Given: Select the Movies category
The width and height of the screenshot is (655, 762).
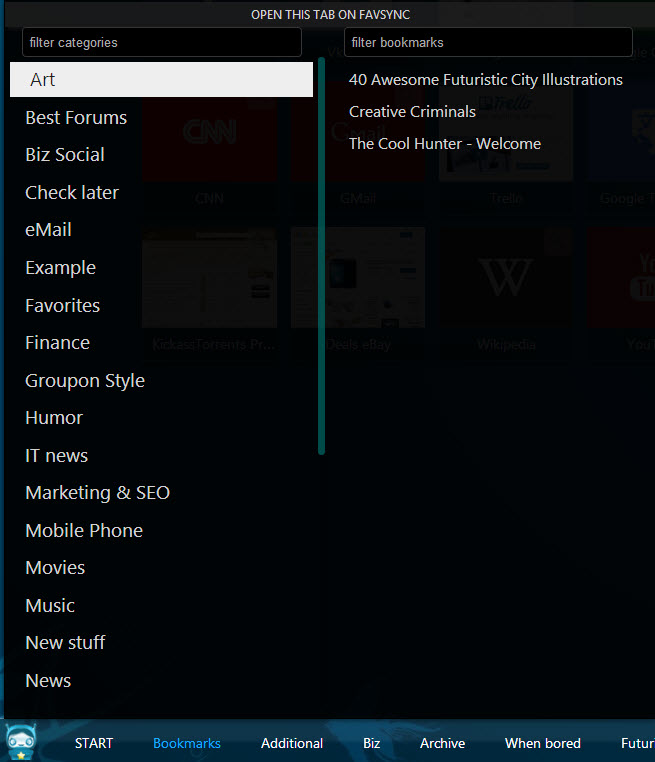Looking at the screenshot, I should click(x=55, y=568).
